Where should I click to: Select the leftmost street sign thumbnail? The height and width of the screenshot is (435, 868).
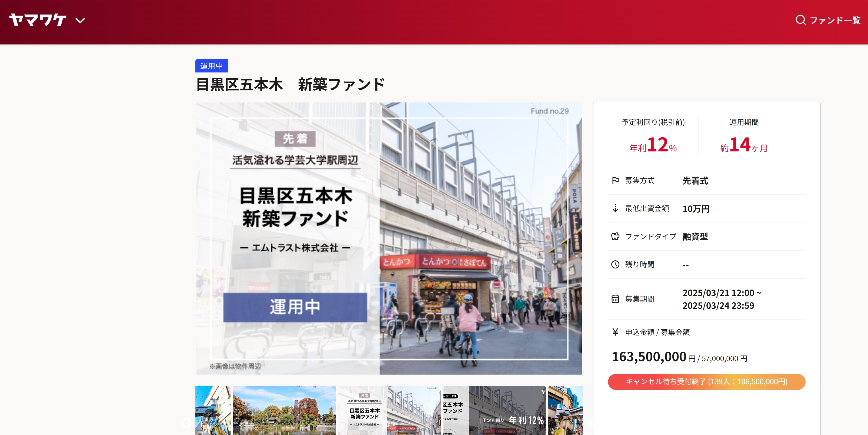(x=213, y=410)
